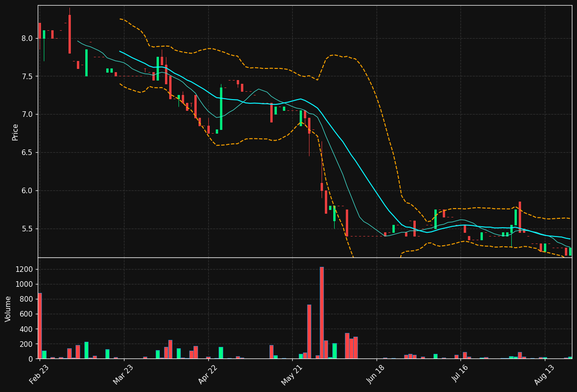Screen dimensions: 577x392
Task: Click the 200 volume tick label
Action: click(27, 344)
